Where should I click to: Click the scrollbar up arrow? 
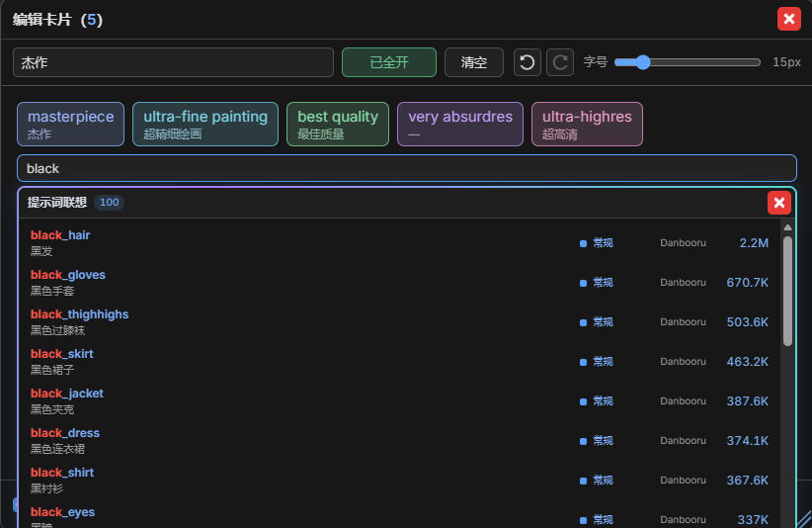(x=787, y=227)
